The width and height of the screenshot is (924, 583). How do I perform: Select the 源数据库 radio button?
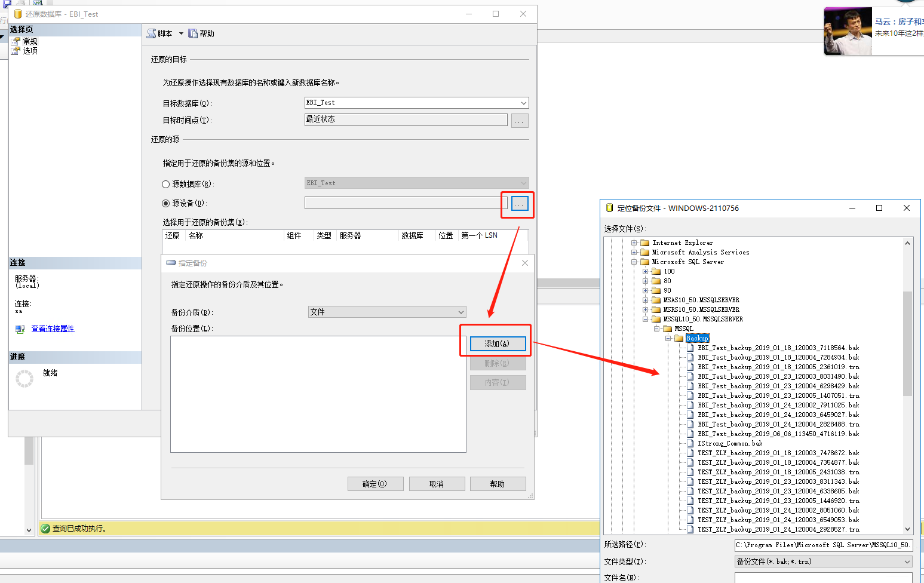tap(166, 184)
